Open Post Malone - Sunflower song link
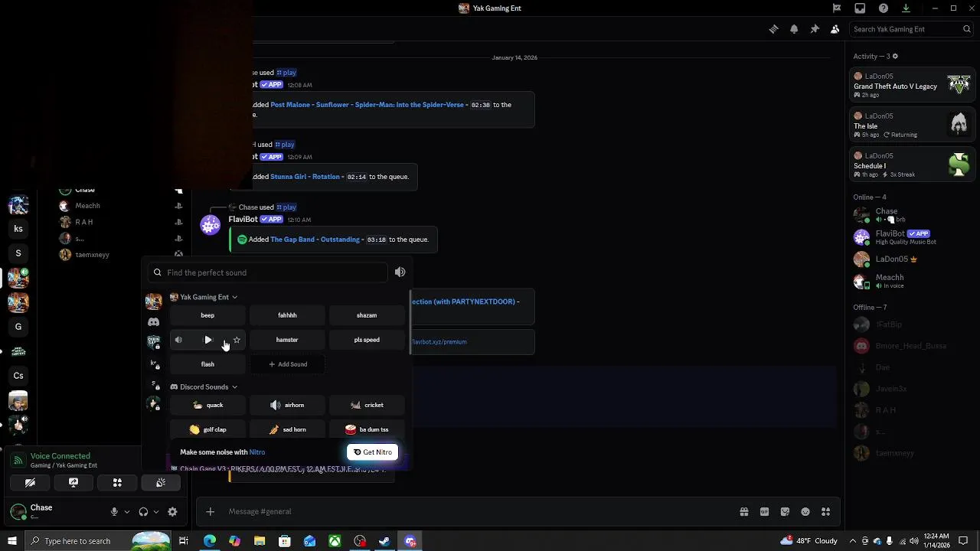Screen dimensions: 980x551 click(367, 105)
